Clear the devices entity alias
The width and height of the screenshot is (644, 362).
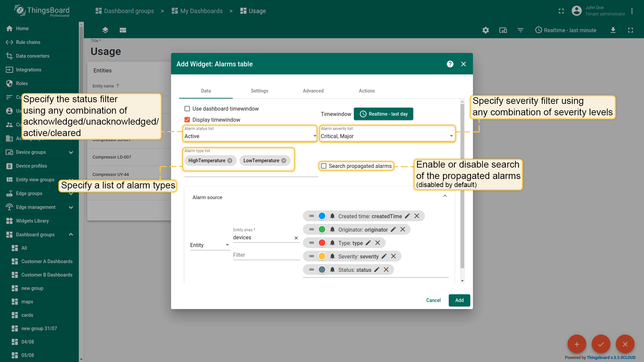pos(296,238)
